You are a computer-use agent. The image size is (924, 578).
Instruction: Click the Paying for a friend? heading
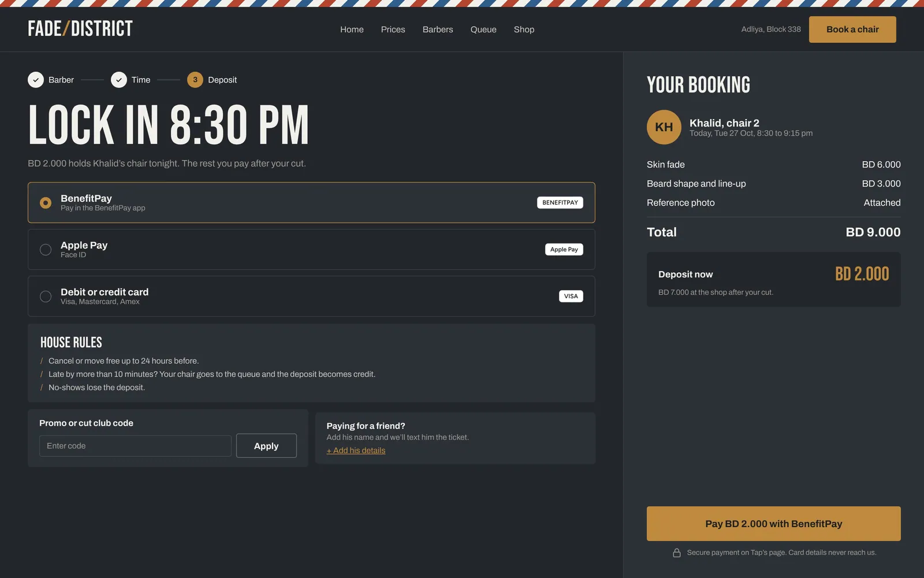366,426
